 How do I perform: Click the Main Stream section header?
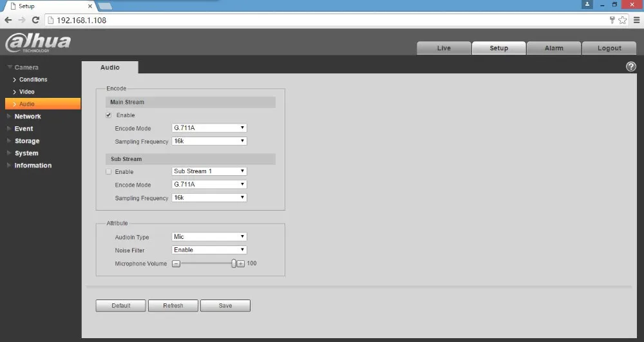191,102
